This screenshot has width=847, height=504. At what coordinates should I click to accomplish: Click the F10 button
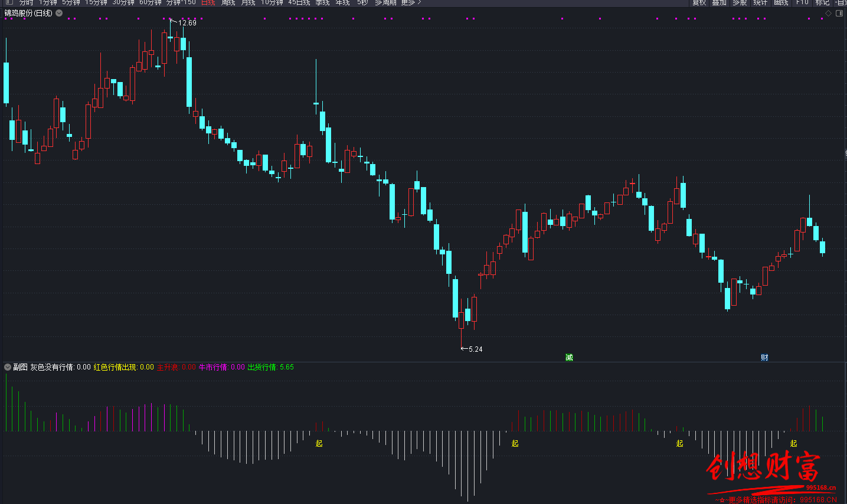pos(802,2)
